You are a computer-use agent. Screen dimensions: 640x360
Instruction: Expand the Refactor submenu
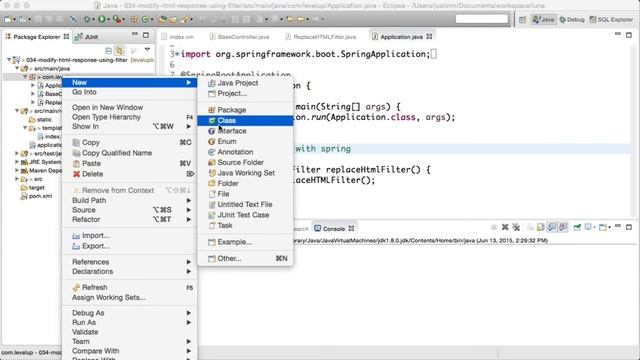[129, 220]
